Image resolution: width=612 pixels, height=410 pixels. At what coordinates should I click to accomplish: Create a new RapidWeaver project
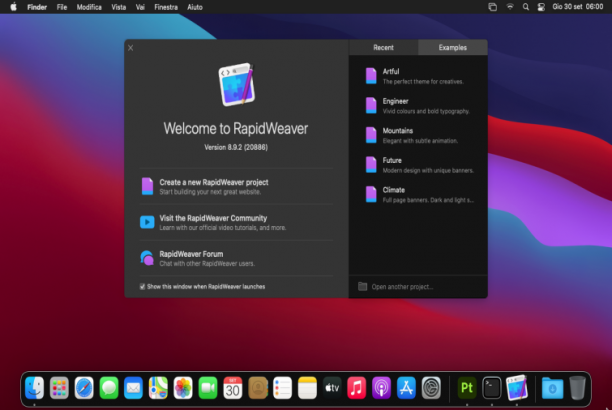pos(236,187)
